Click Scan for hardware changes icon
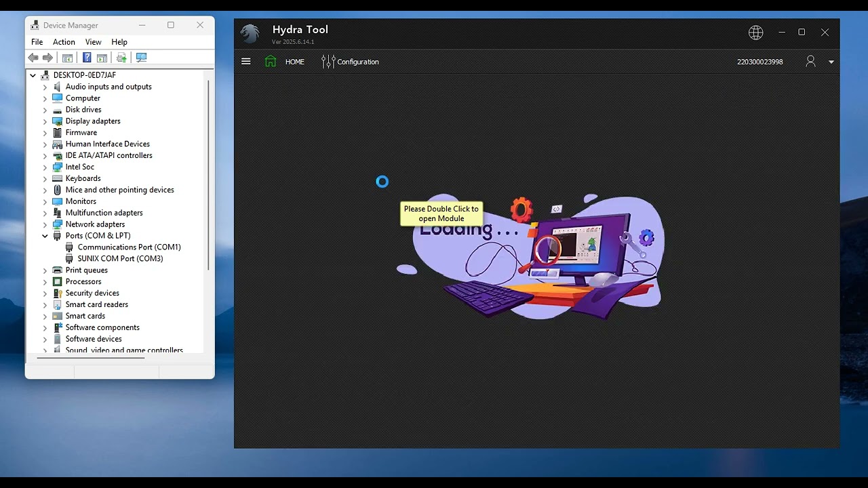Image resolution: width=868 pixels, height=488 pixels. click(x=141, y=58)
